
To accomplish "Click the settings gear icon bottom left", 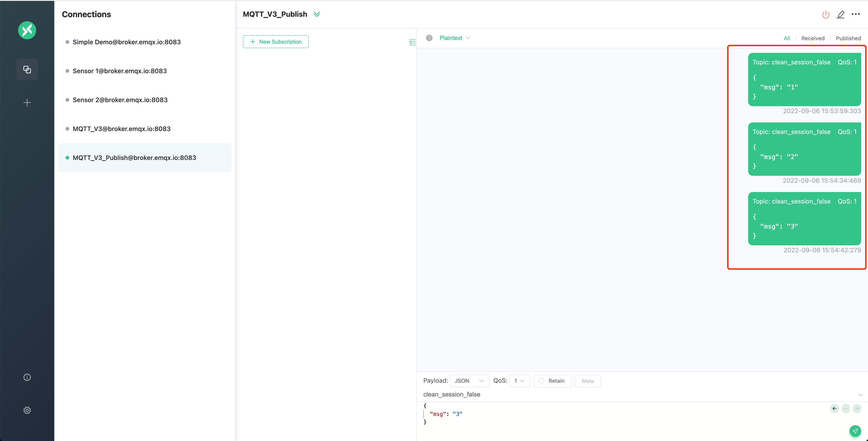I will click(x=26, y=410).
